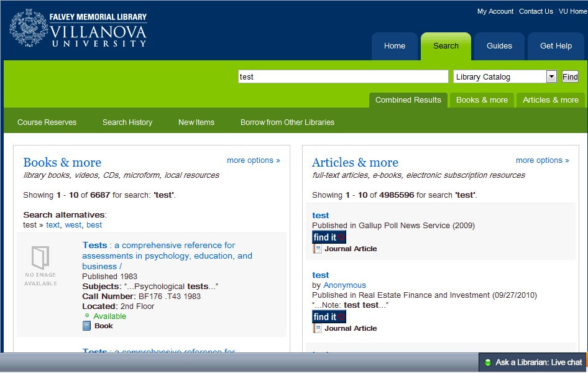The height and width of the screenshot is (373, 588).
Task: Click the Villanova University Falvey Library logo
Action: pos(78,29)
